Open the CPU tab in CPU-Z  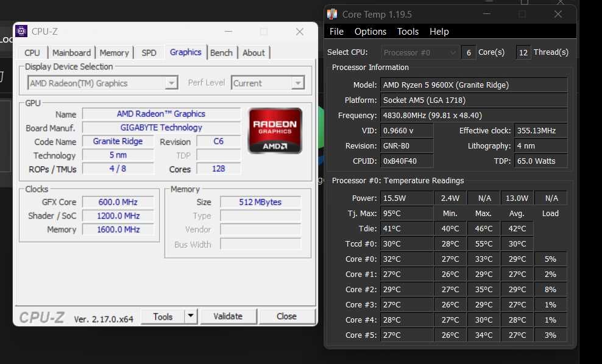point(32,53)
